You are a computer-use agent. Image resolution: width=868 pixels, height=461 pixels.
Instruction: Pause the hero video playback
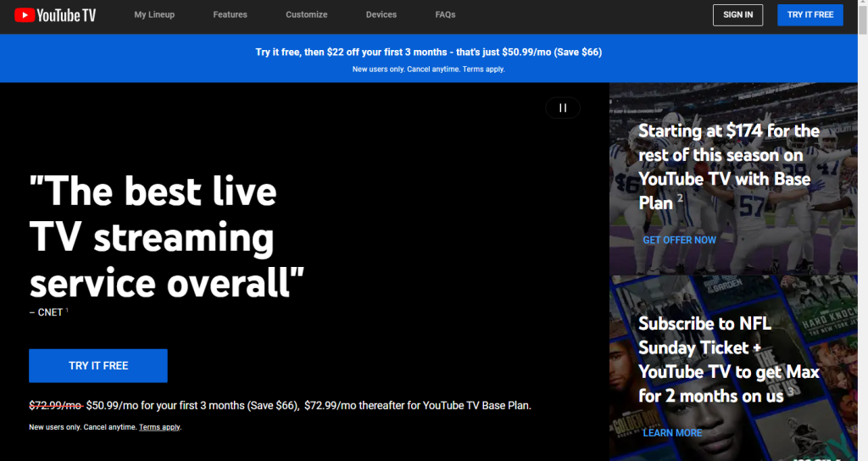coord(563,108)
